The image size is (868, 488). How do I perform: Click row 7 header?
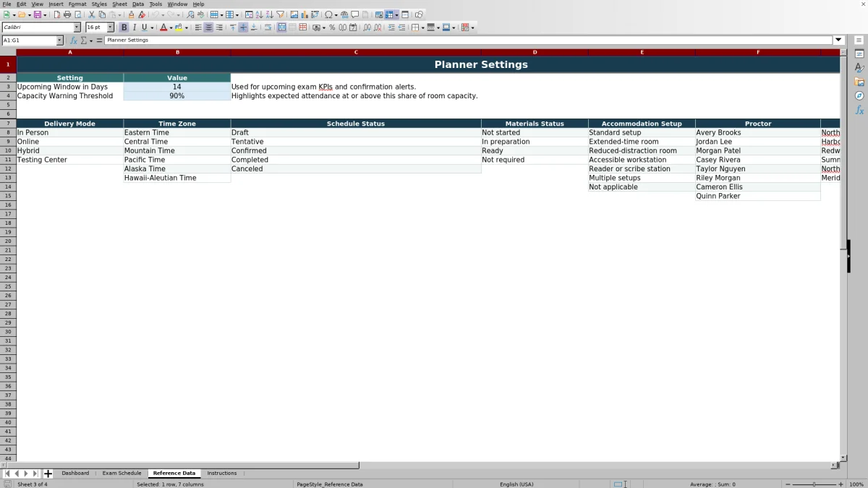[x=8, y=124]
